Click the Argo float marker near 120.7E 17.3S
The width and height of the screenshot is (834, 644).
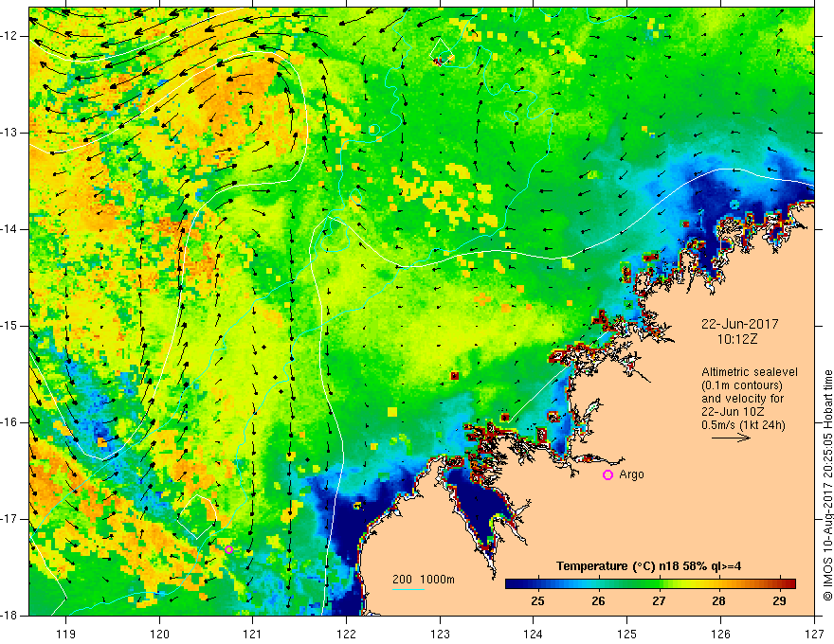pyautogui.click(x=228, y=549)
